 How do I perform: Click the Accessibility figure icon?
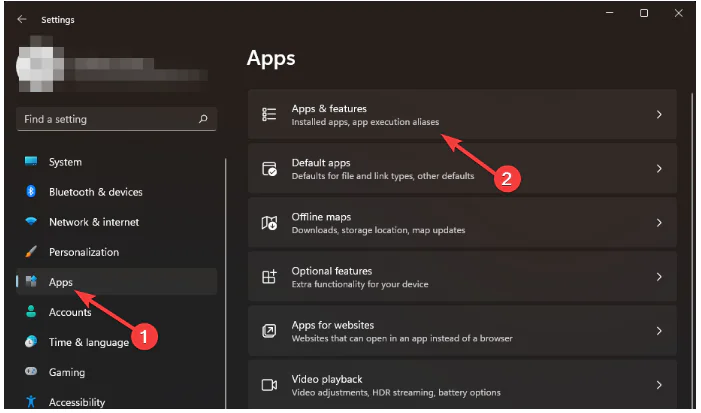pyautogui.click(x=31, y=401)
